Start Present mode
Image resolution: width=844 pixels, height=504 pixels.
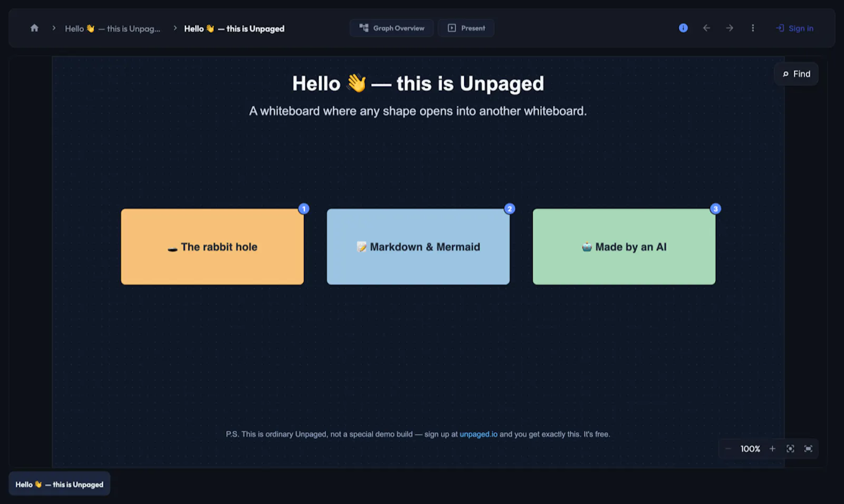pos(466,28)
